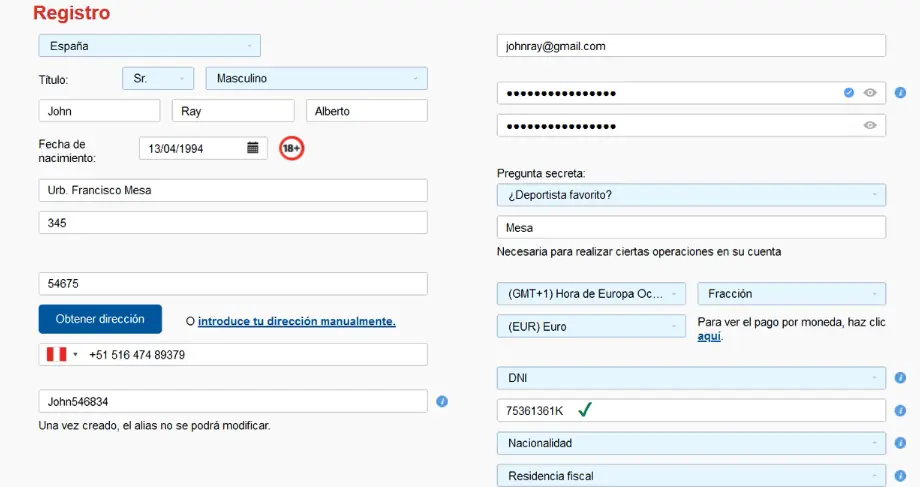Click the Fecha de nacimiento label
Viewport: 920px width, 487px height.
tap(67, 151)
